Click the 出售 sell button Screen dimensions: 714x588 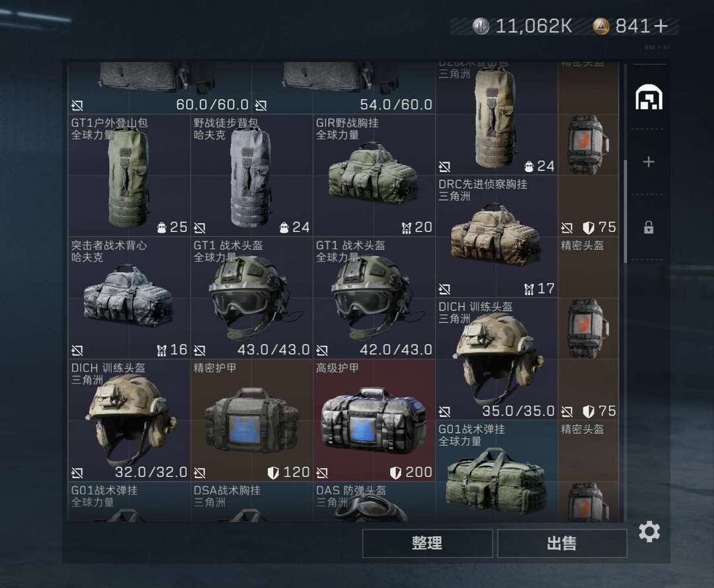pyautogui.click(x=562, y=543)
